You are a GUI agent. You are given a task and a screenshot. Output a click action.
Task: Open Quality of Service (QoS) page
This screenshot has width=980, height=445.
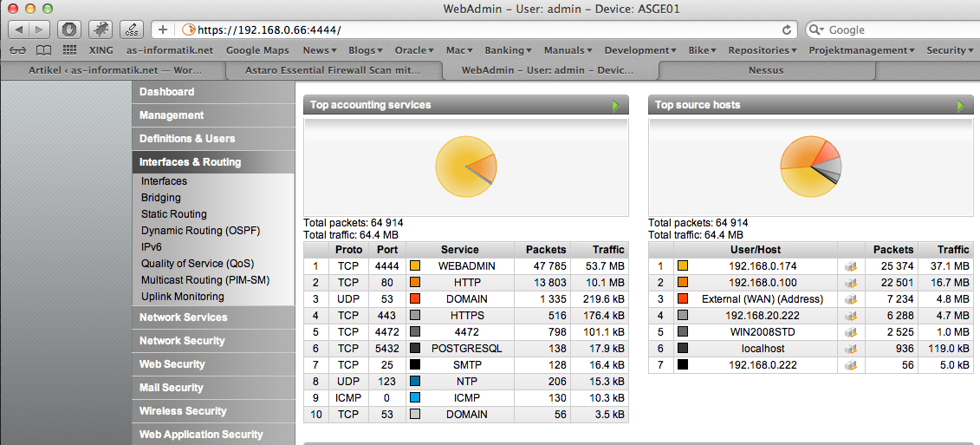[x=197, y=264]
